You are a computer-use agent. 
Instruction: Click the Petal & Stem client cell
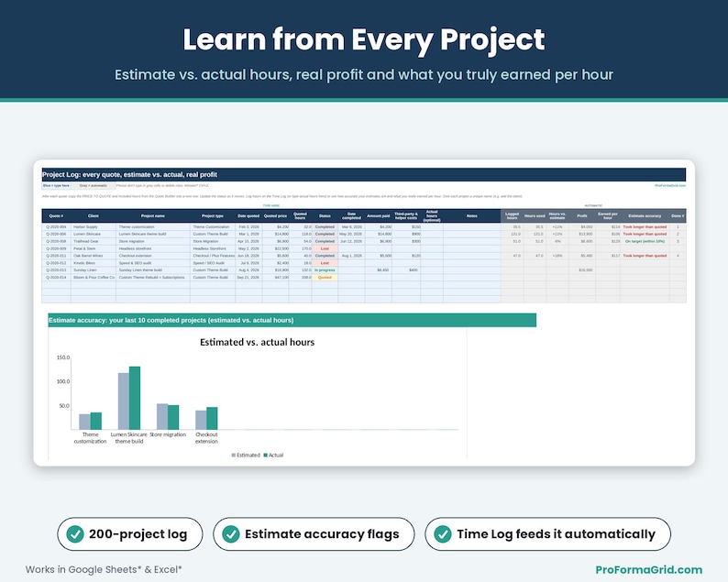(94, 248)
